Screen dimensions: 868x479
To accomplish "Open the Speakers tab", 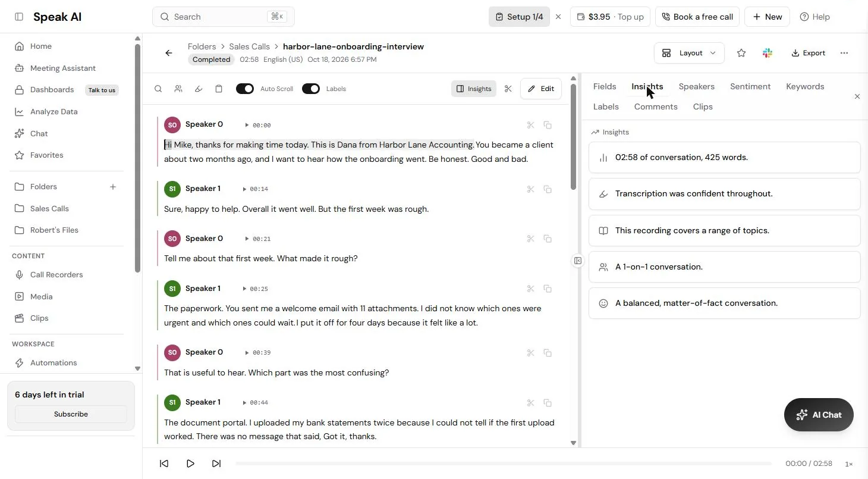I will (697, 86).
